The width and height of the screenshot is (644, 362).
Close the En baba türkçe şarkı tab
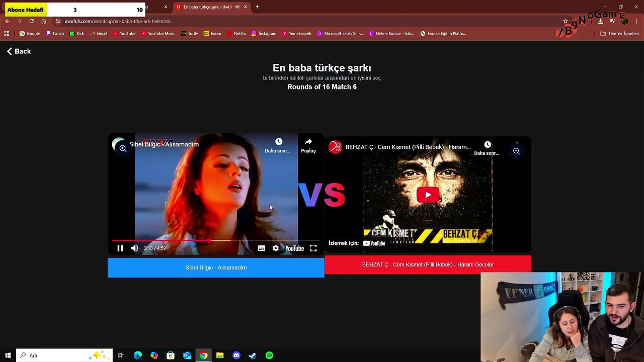pyautogui.click(x=246, y=7)
